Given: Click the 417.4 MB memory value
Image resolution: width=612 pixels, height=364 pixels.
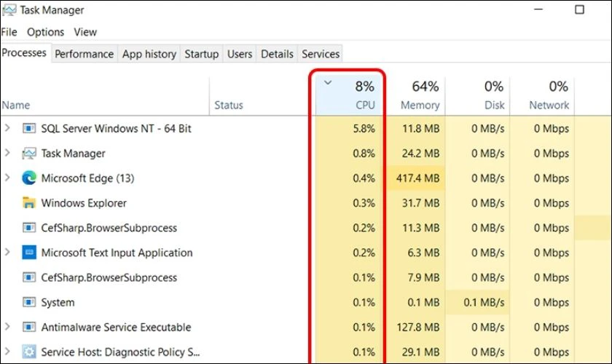Looking at the screenshot, I should (417, 178).
